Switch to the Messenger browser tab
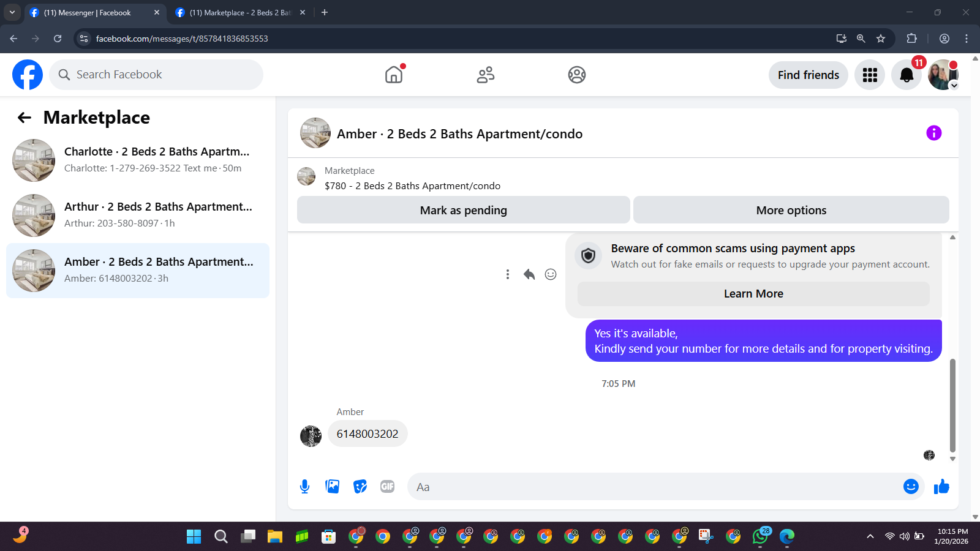 95,13
